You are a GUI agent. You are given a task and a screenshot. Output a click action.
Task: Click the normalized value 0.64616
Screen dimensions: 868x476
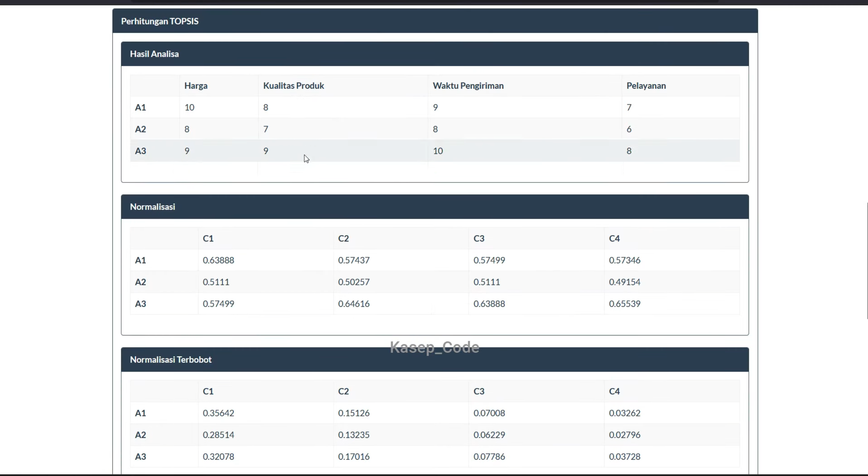coord(354,304)
